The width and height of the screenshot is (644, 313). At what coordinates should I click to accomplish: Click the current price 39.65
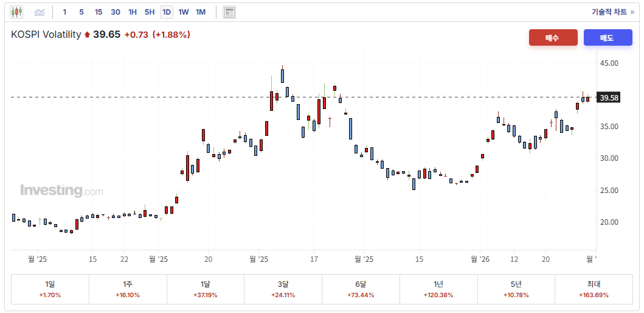pos(107,35)
